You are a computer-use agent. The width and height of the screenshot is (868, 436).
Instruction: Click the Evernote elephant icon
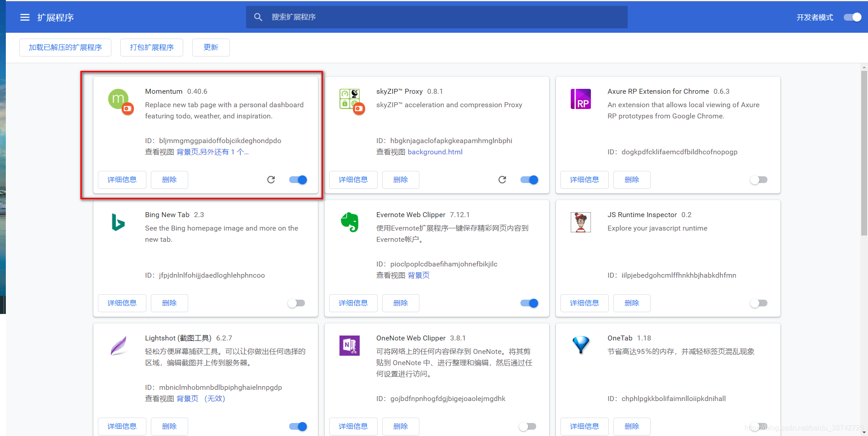(x=350, y=222)
